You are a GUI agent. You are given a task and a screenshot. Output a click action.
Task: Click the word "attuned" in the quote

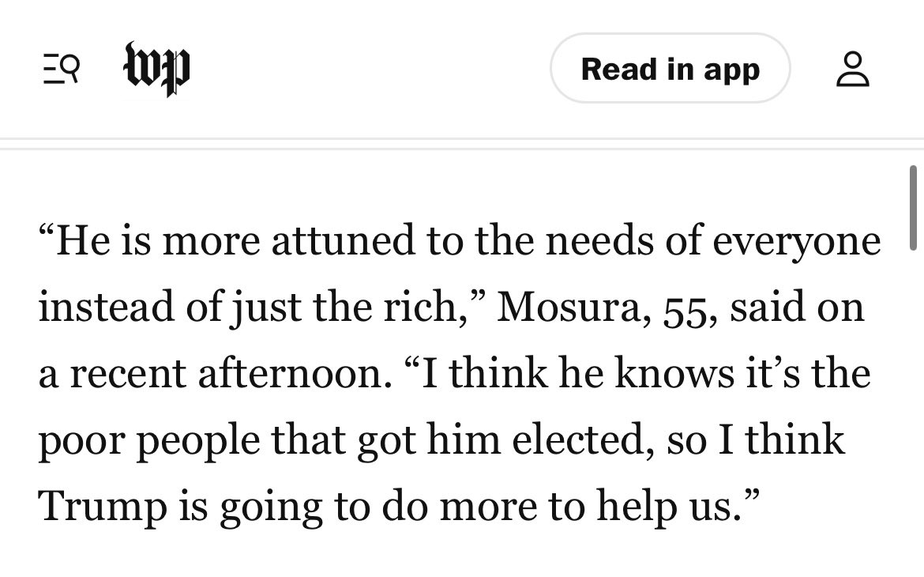tap(343, 241)
